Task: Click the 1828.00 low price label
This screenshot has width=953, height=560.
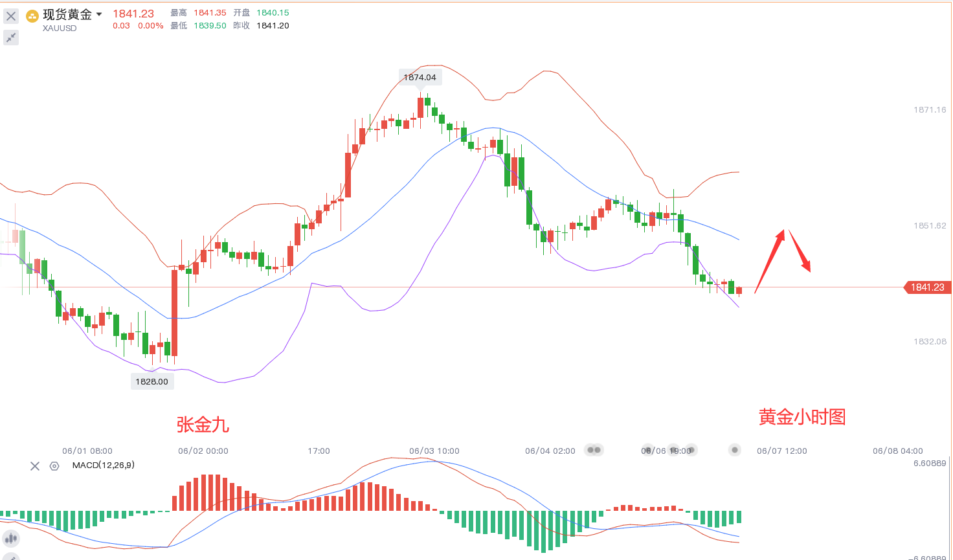Action: click(x=151, y=381)
